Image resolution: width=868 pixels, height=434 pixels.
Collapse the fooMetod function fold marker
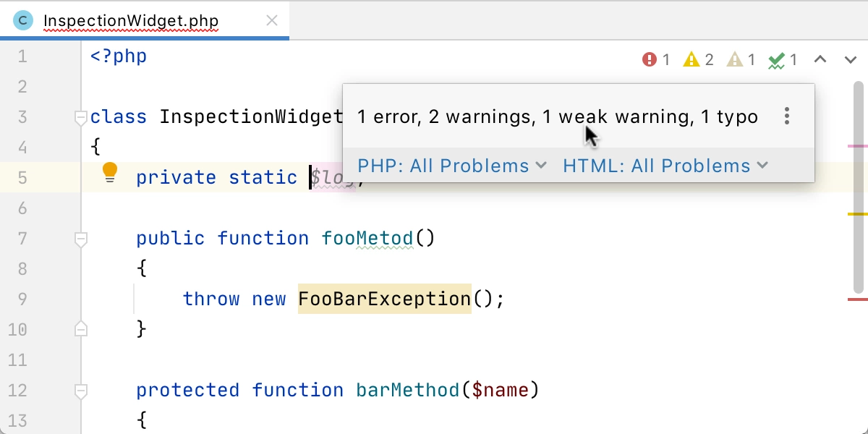point(81,238)
